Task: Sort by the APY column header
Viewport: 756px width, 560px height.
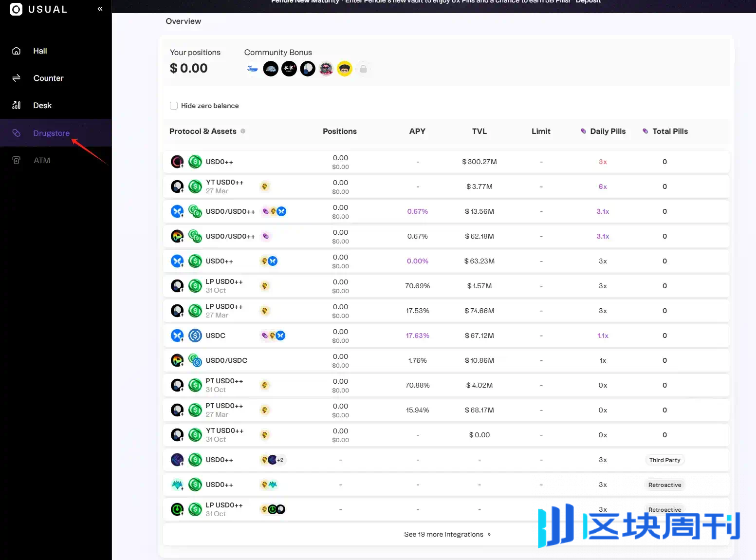Action: click(x=417, y=131)
